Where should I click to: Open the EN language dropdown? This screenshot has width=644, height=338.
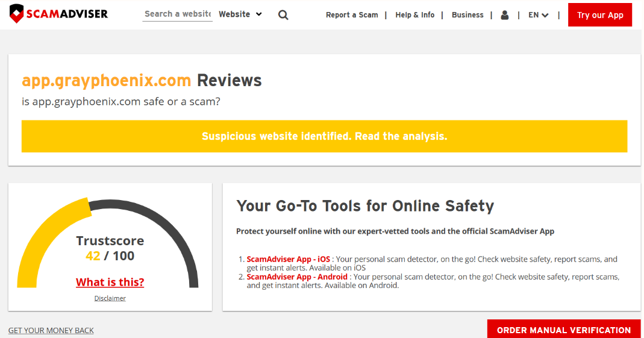click(539, 15)
